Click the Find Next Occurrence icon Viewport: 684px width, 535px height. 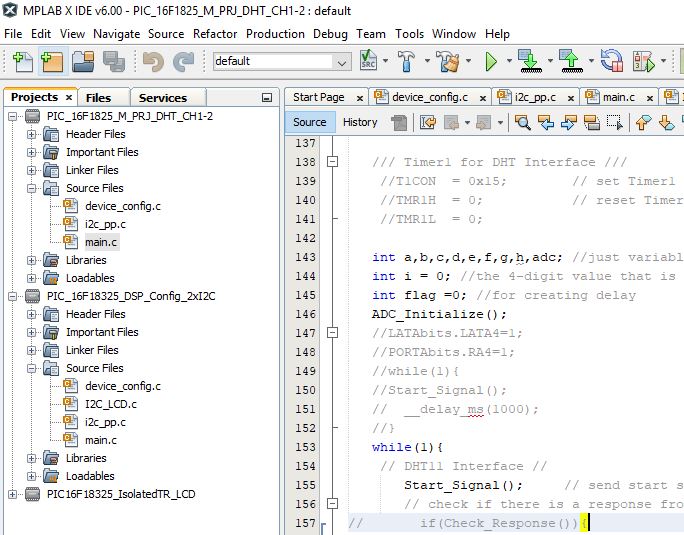click(x=568, y=123)
